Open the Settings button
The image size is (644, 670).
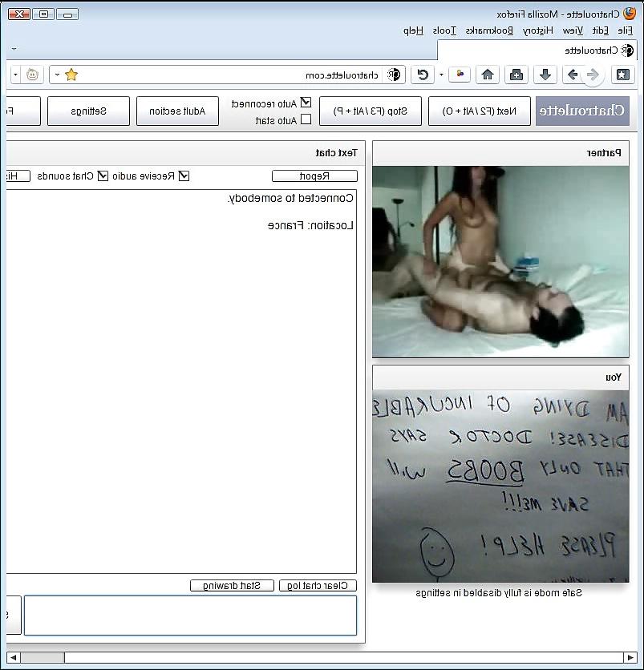coord(88,111)
